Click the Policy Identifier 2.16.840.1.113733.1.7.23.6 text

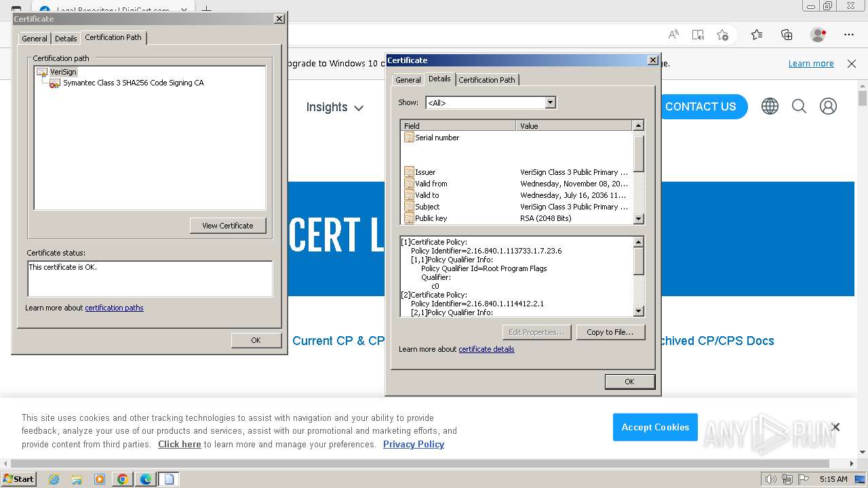coord(486,251)
